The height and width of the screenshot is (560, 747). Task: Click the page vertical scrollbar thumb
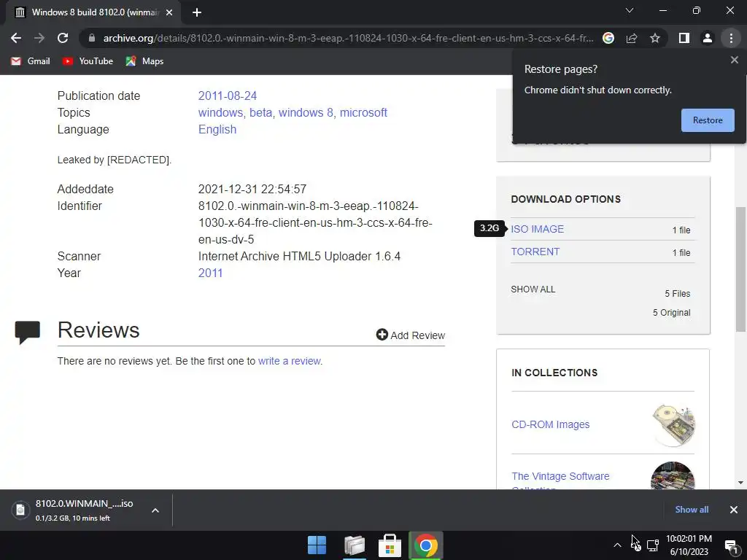[740, 269]
